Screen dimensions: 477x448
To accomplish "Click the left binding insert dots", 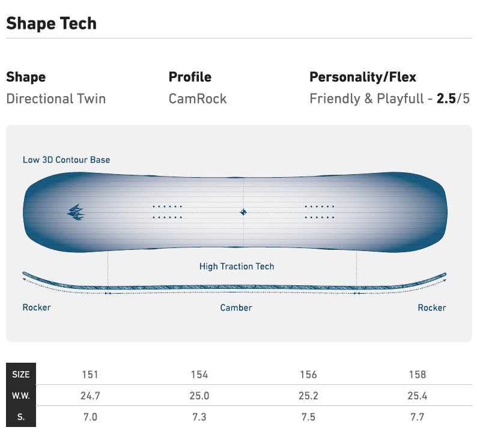I will click(x=168, y=211).
